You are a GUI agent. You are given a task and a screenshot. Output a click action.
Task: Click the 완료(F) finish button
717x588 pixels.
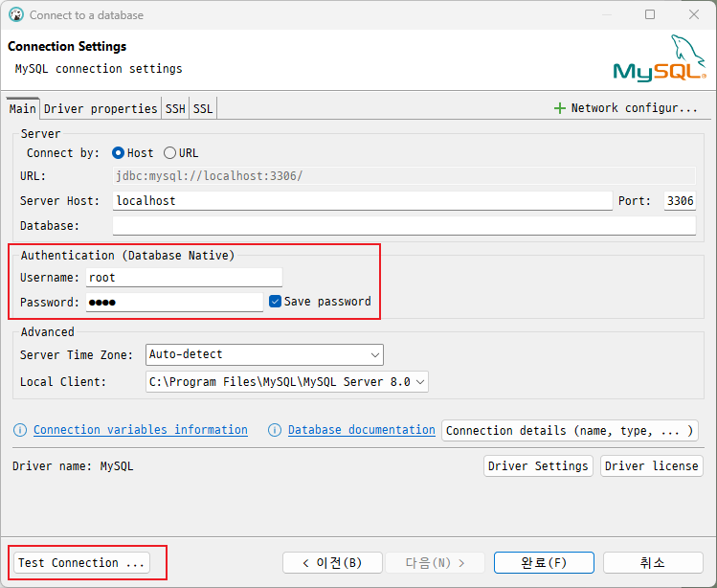pos(544,562)
